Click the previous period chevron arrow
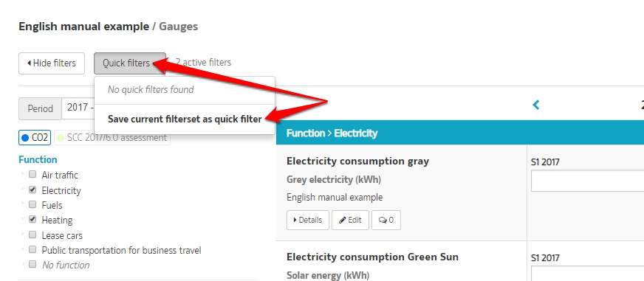Screen dimensions: 644x281 coord(535,105)
